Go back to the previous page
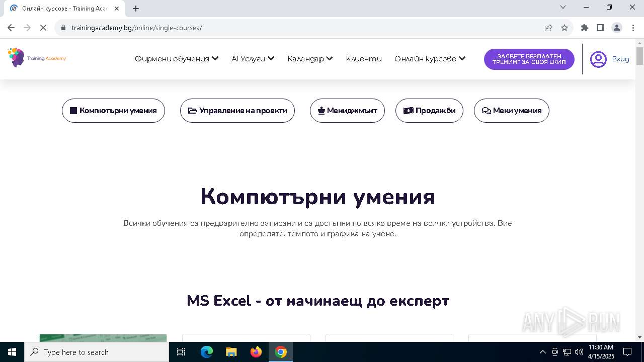This screenshot has height=362, width=644. [x=11, y=28]
